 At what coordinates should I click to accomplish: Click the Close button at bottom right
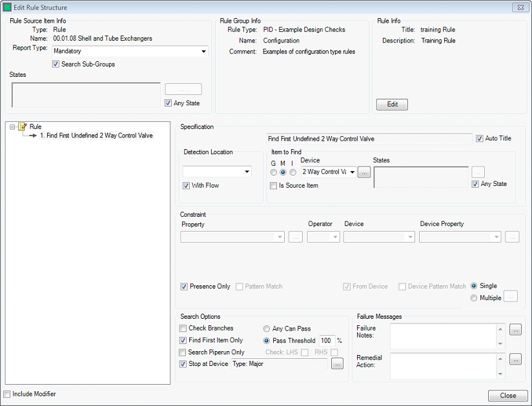point(507,396)
